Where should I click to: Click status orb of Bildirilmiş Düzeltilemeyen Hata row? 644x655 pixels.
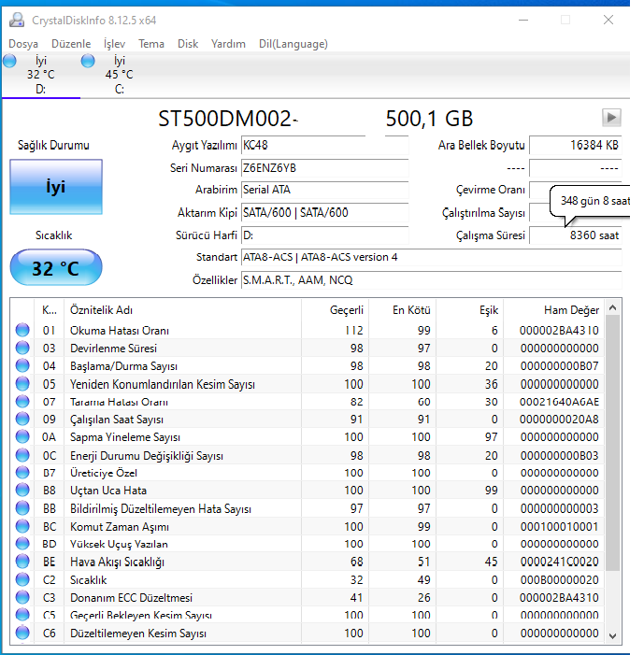[22, 508]
